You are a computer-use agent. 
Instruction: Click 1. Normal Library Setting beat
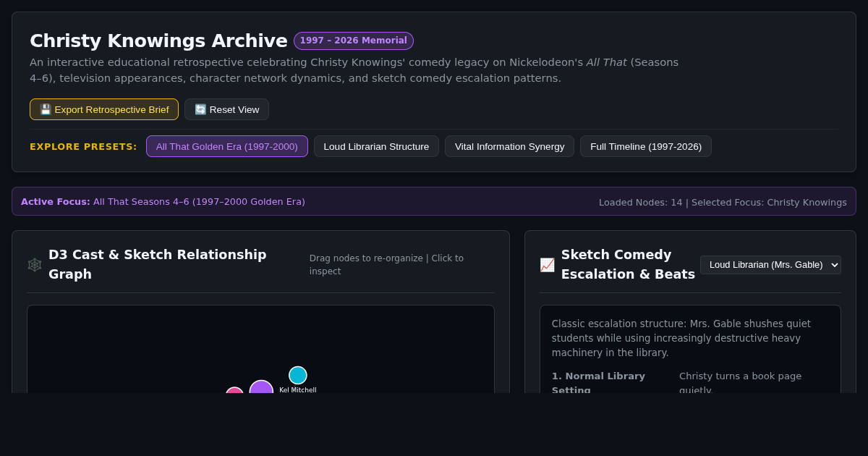(x=598, y=383)
